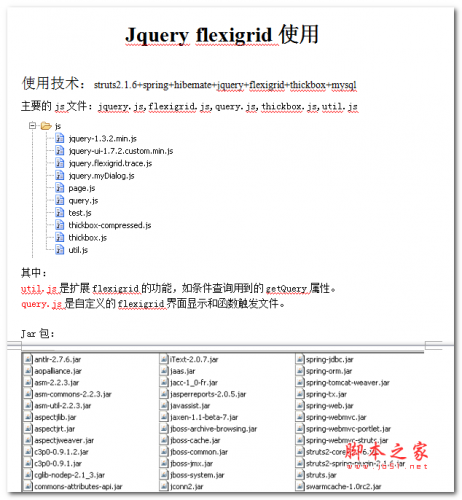This screenshot has width=462, height=500.
Task: Select thickbox-compressed.js in the tree
Action: 110,225
